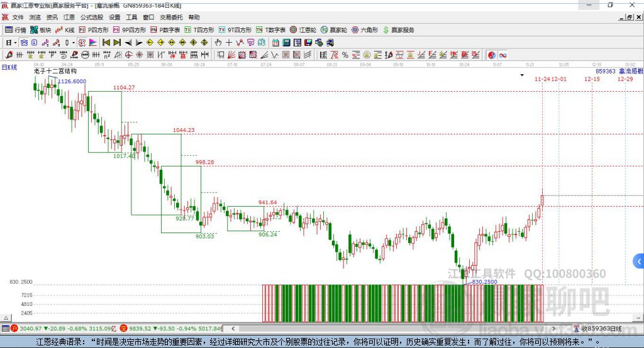Screen dimensions: 644x348
Task: Toggle the K线 candlestick view
Action: [x=65, y=30]
